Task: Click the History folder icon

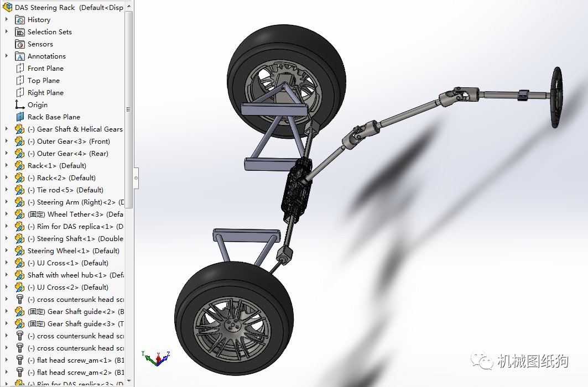Action: click(x=19, y=19)
